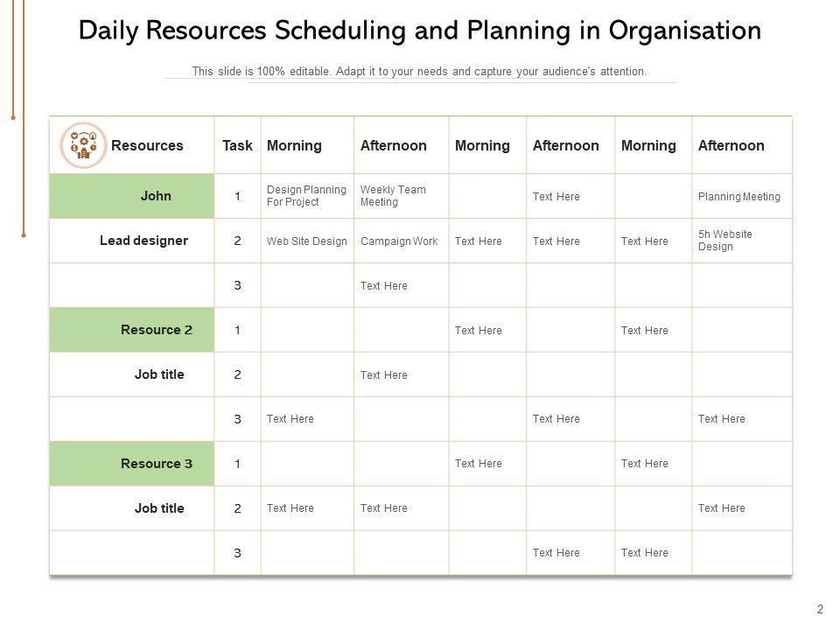Click the 'Planning Meeting' cell
Screen dimensions: 840x630
pyautogui.click(x=739, y=197)
